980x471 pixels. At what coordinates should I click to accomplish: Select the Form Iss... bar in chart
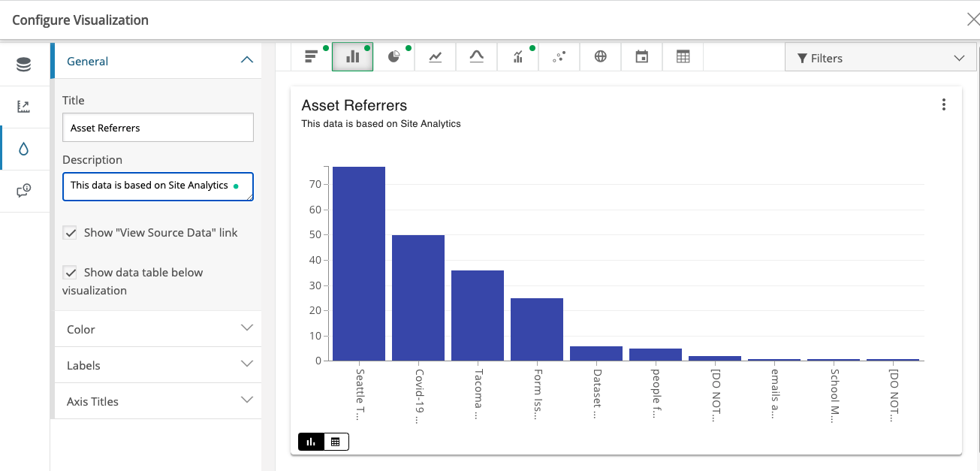point(537,329)
